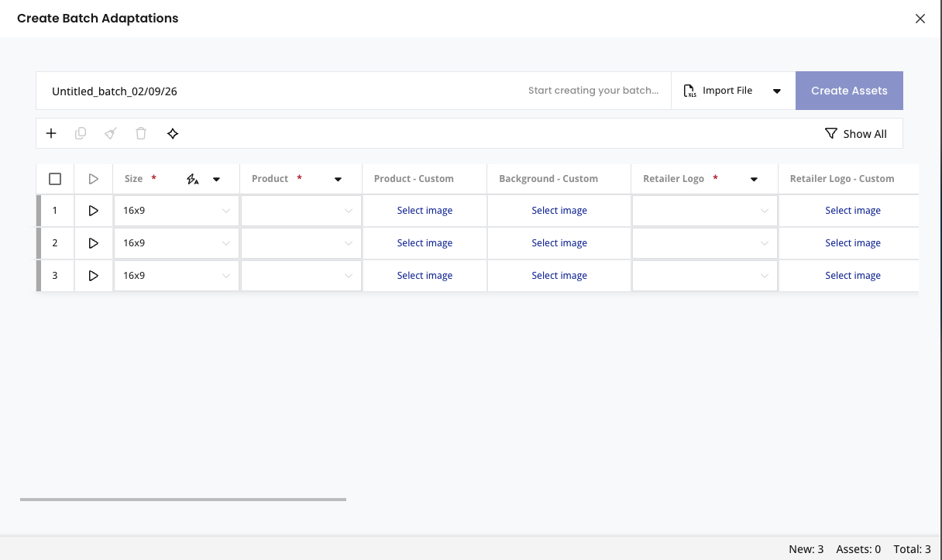Click the sparkle AI icon

pyautogui.click(x=173, y=133)
